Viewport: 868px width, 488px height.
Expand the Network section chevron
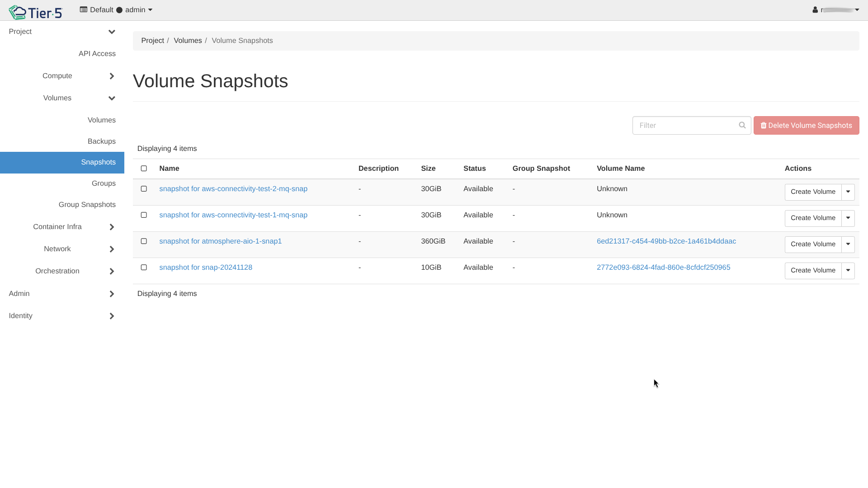point(112,249)
